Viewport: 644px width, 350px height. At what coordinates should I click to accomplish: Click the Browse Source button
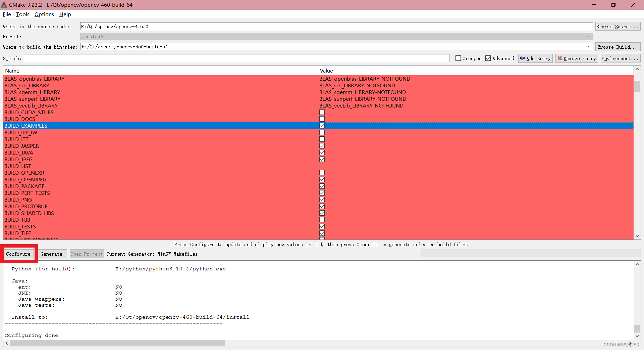618,27
